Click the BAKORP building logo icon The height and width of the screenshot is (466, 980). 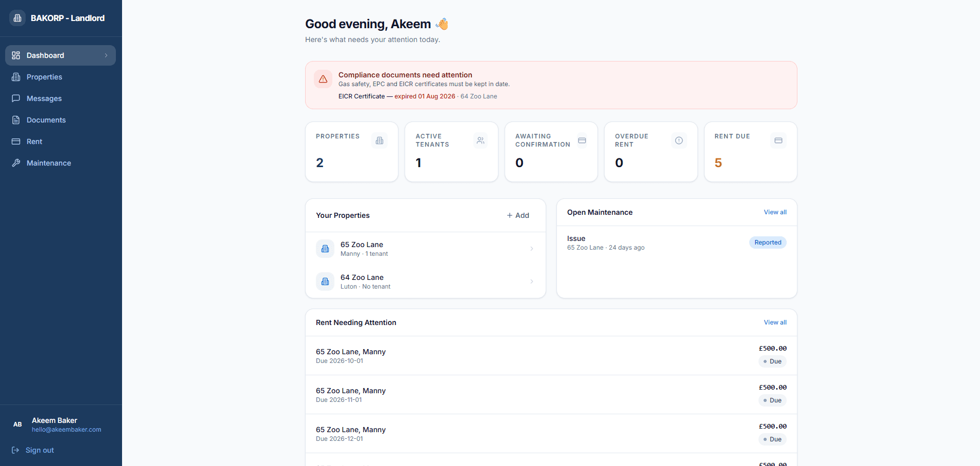pos(17,18)
